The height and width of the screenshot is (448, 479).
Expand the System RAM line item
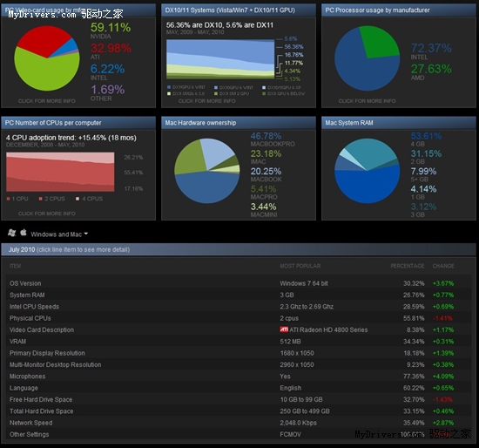point(239,295)
